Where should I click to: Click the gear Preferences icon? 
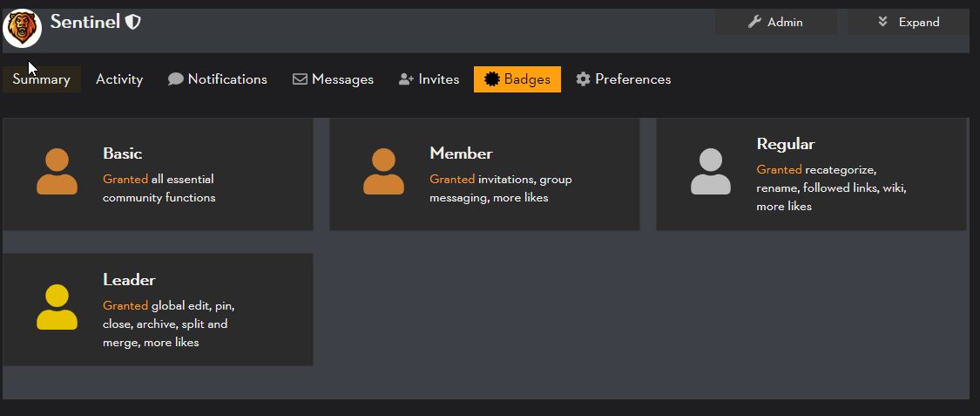coord(583,79)
